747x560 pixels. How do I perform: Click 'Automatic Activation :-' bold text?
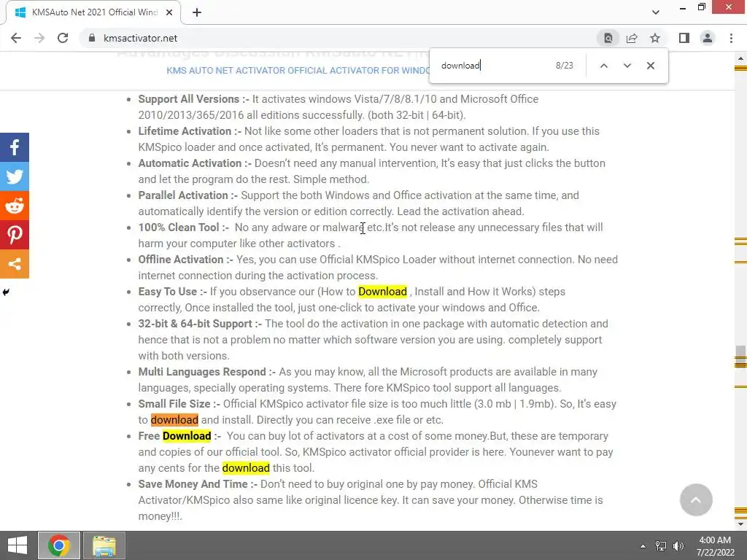tap(195, 163)
